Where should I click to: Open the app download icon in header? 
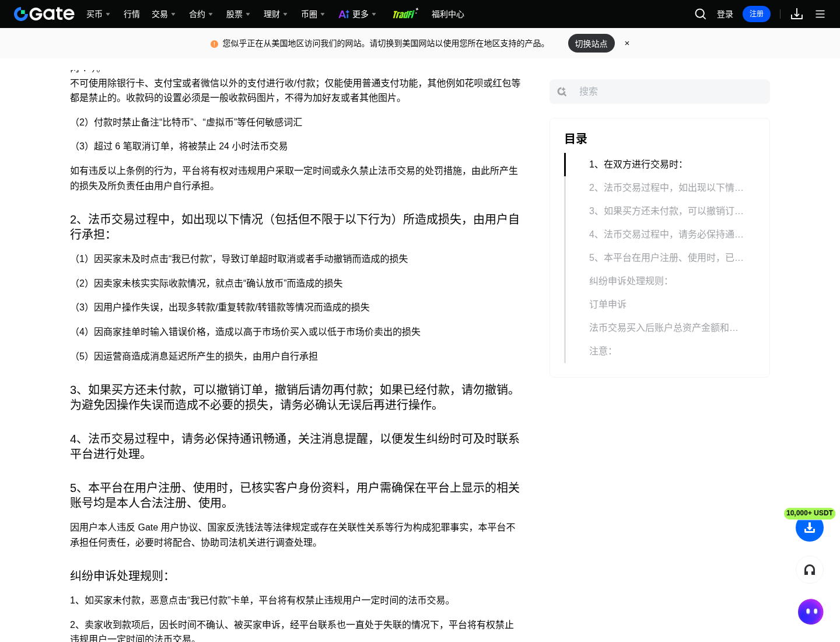pyautogui.click(x=797, y=14)
